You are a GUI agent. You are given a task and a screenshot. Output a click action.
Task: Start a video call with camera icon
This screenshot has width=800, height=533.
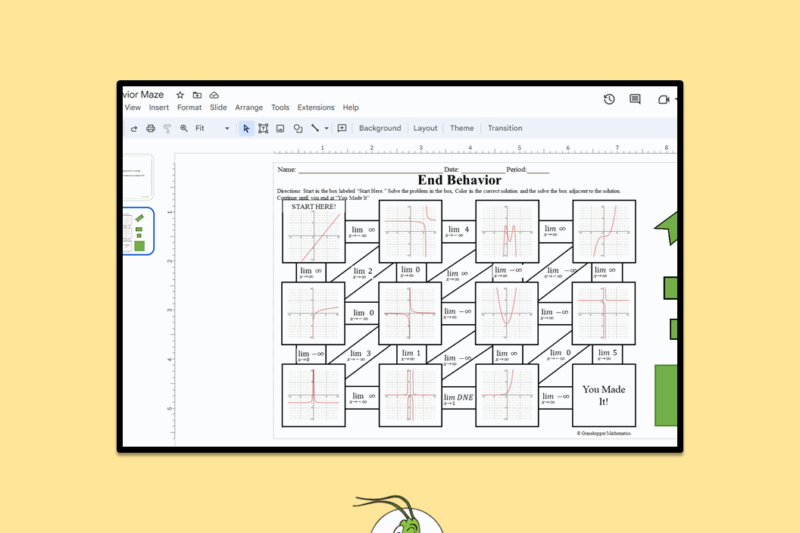[663, 99]
